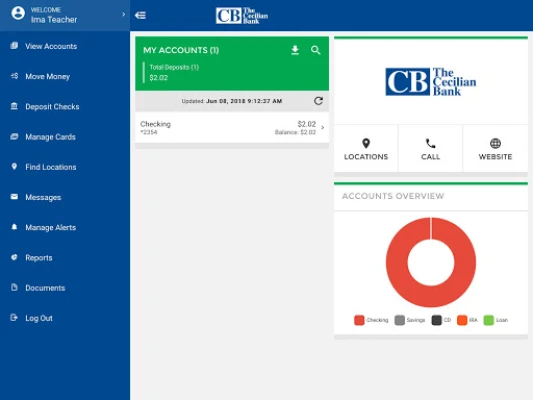
Task: Collapse the sidebar with the menu arrow icon
Action: click(x=140, y=15)
